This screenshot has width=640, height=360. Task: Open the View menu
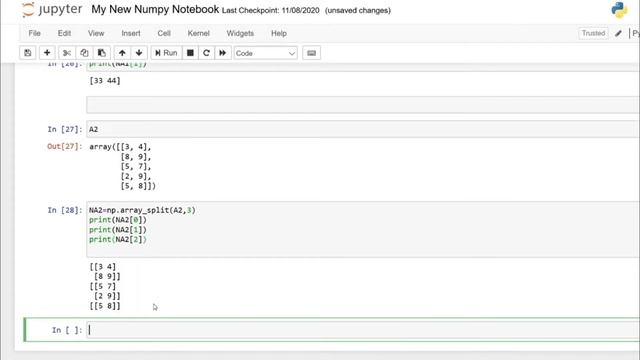96,33
